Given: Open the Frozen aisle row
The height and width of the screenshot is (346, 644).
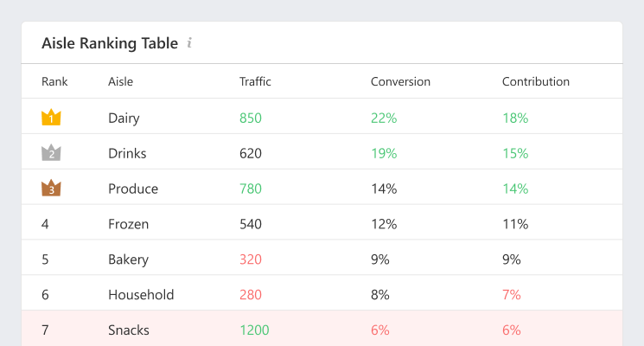Looking at the screenshot, I should (128, 224).
